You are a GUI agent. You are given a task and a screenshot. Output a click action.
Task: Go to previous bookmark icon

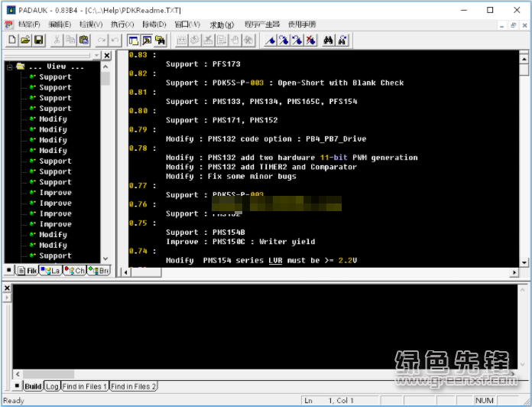click(297, 40)
